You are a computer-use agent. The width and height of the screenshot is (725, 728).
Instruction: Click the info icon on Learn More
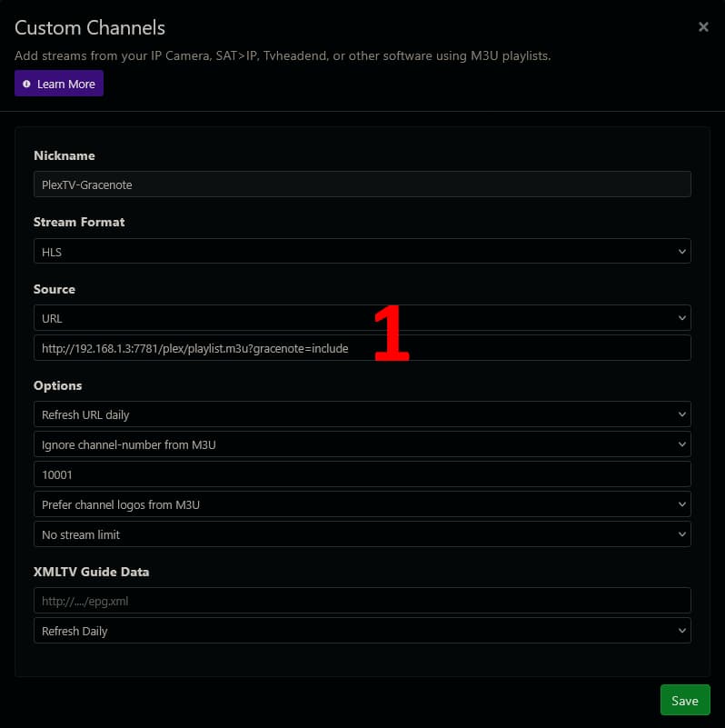click(x=26, y=84)
